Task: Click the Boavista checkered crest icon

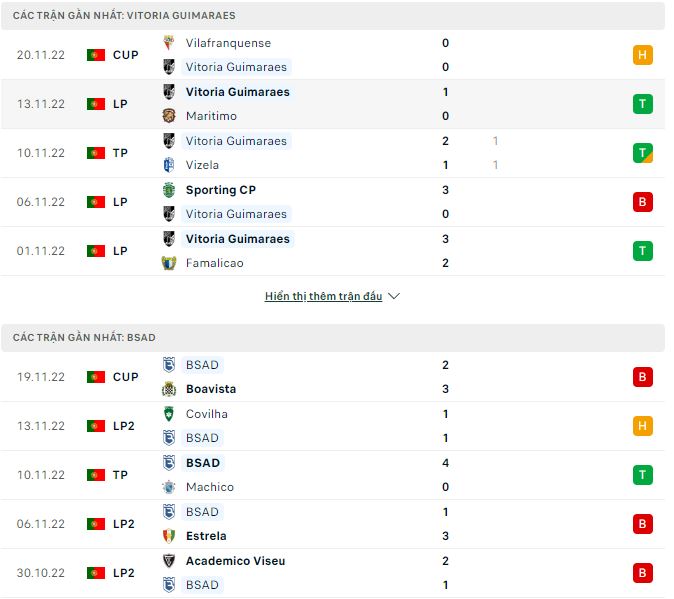Action: 168,389
